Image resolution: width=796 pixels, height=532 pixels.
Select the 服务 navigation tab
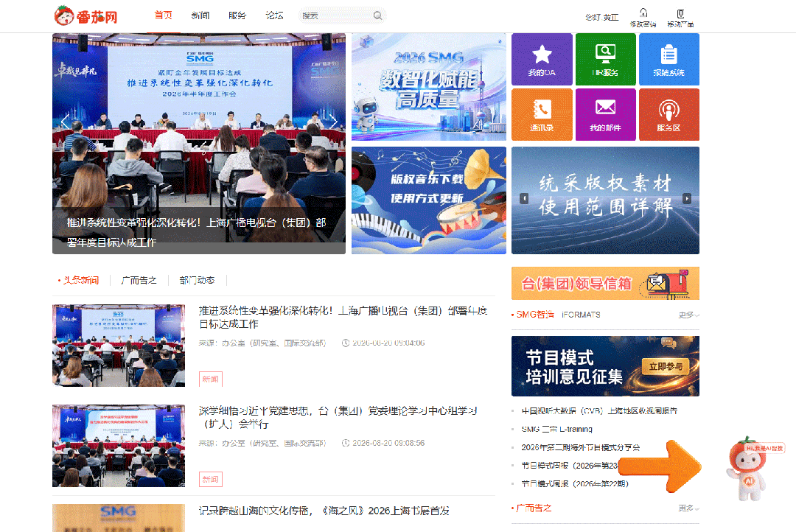pyautogui.click(x=237, y=15)
